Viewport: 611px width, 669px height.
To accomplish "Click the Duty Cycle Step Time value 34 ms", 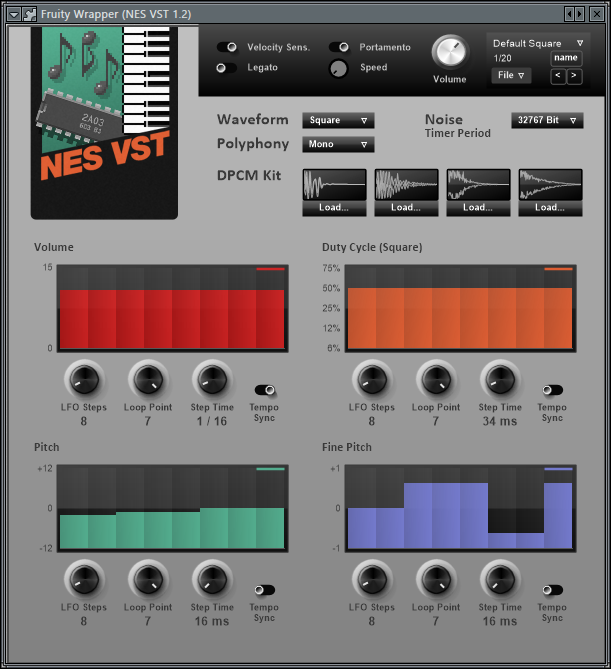I will (x=500, y=421).
